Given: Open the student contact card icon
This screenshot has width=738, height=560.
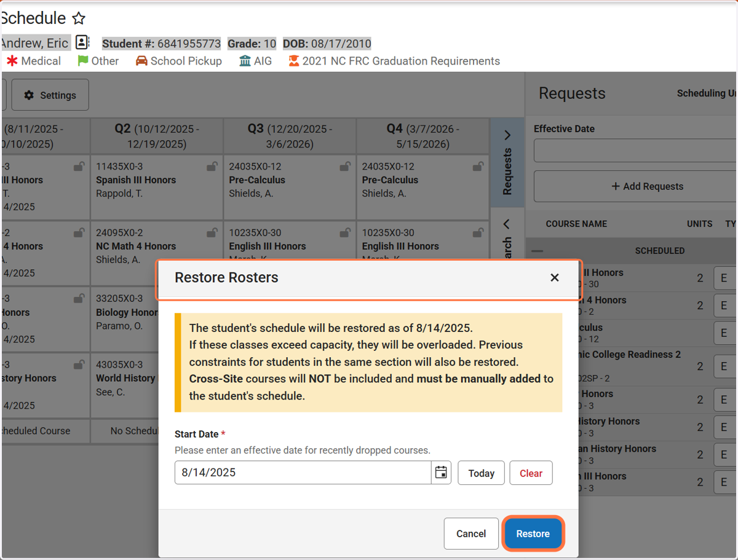Looking at the screenshot, I should (x=82, y=43).
